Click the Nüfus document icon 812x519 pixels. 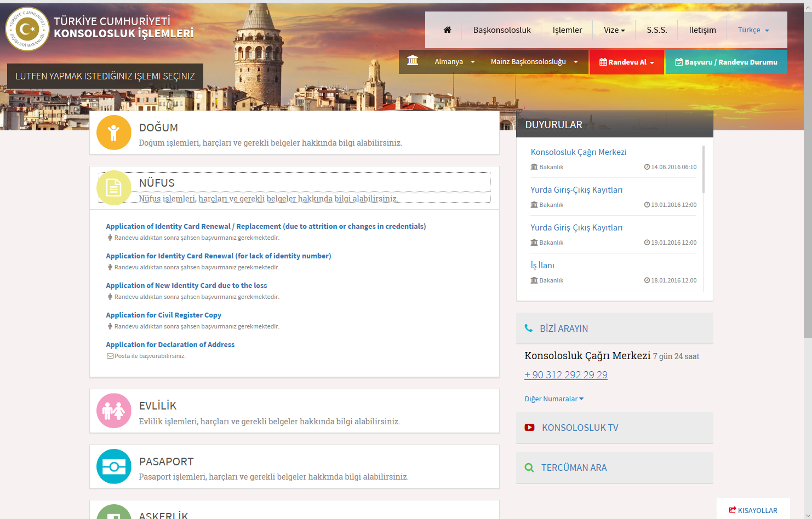(114, 188)
